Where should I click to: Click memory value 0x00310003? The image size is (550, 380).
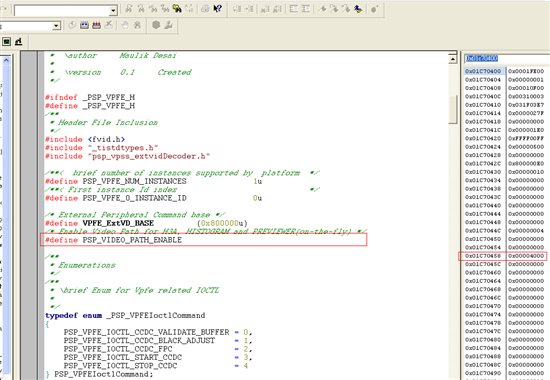coord(526,96)
